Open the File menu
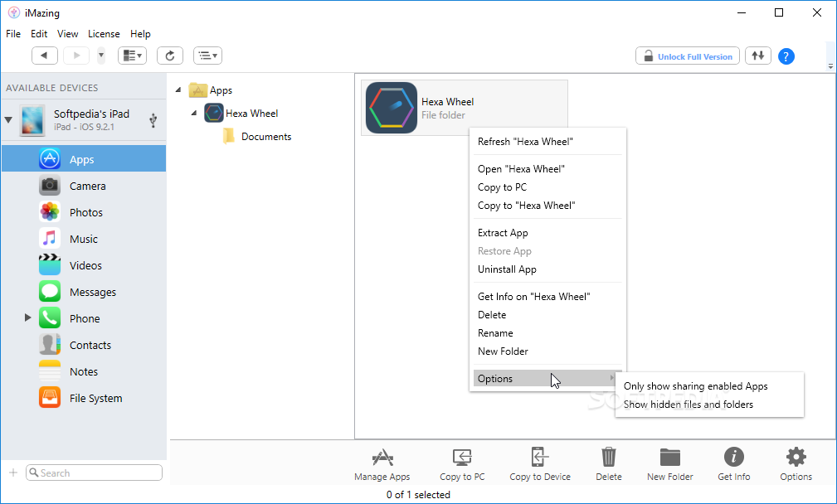Screen dimensions: 837x504 point(13,34)
